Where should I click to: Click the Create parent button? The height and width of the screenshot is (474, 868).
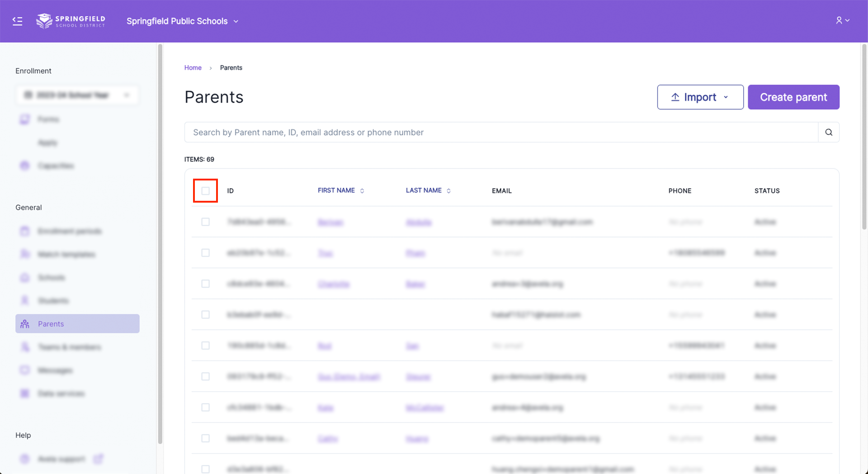(x=793, y=97)
